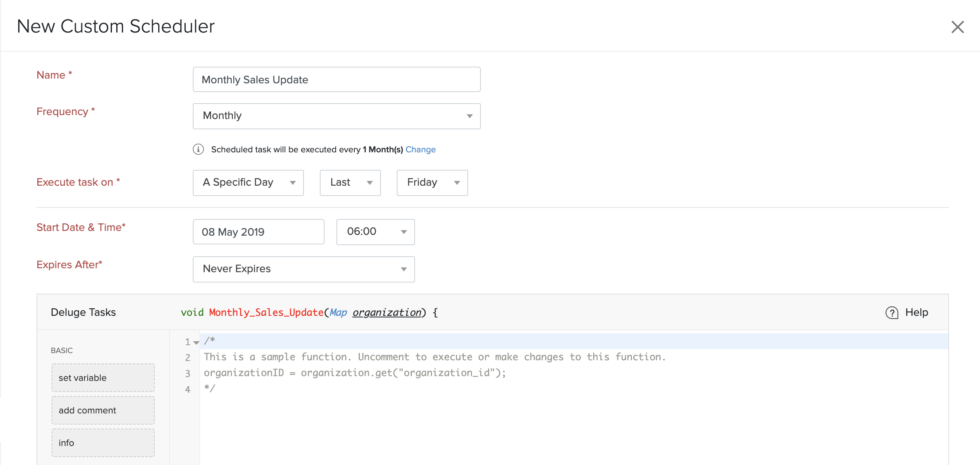Select the set variable Deluge task
Image resolution: width=980 pixels, height=465 pixels.
click(103, 378)
